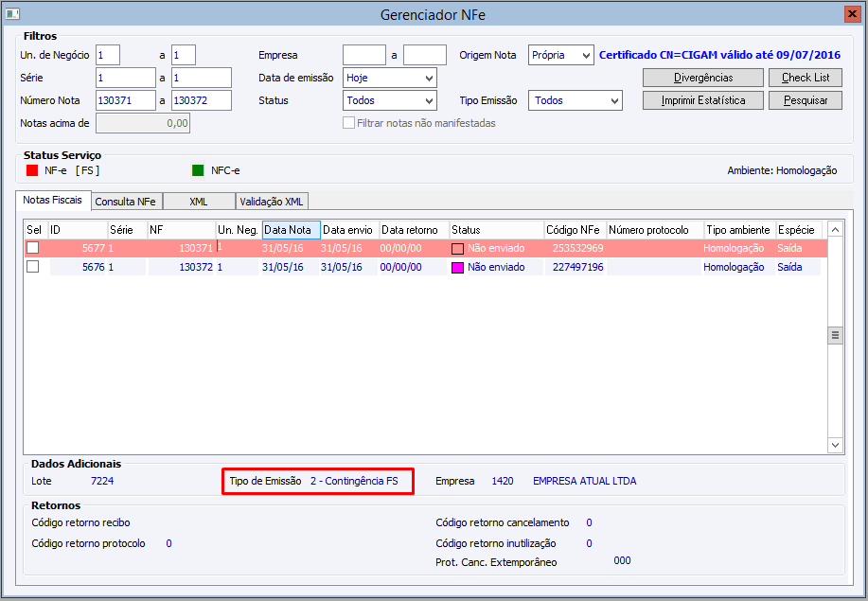
Task: Click the 2 - Contingência FS value
Action: point(354,481)
